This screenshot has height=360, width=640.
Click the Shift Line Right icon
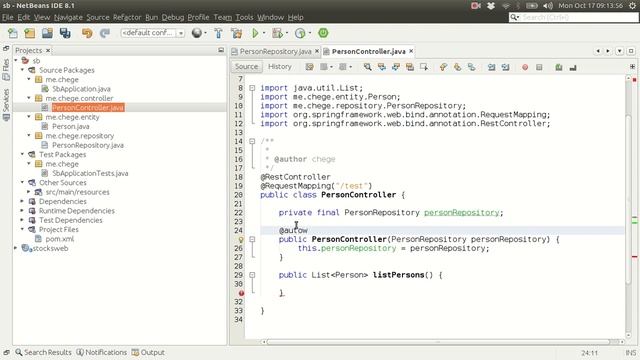[x=505, y=67]
